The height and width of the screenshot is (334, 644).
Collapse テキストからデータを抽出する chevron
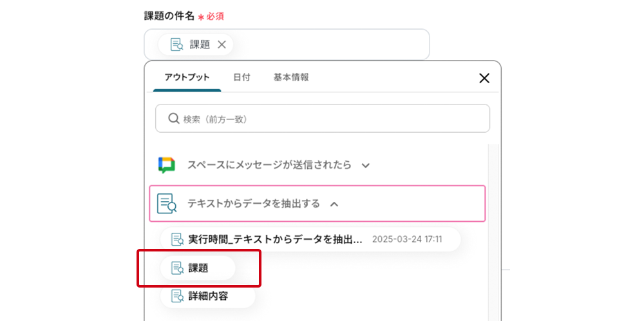click(334, 204)
